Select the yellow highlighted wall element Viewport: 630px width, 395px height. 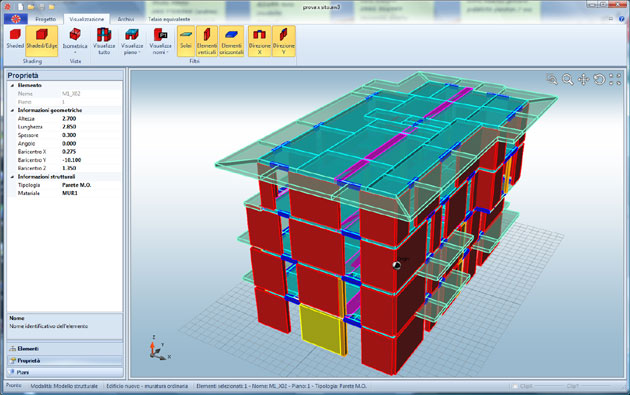(x=321, y=329)
